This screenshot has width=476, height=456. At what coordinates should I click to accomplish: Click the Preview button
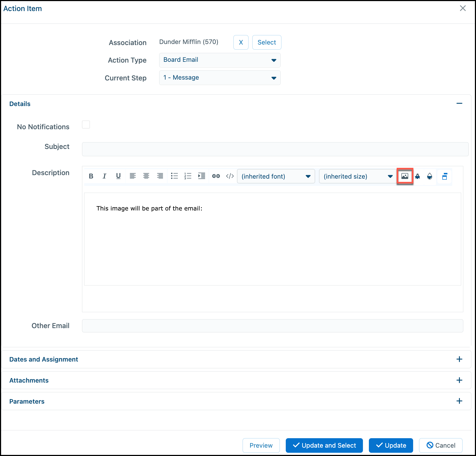point(261,445)
